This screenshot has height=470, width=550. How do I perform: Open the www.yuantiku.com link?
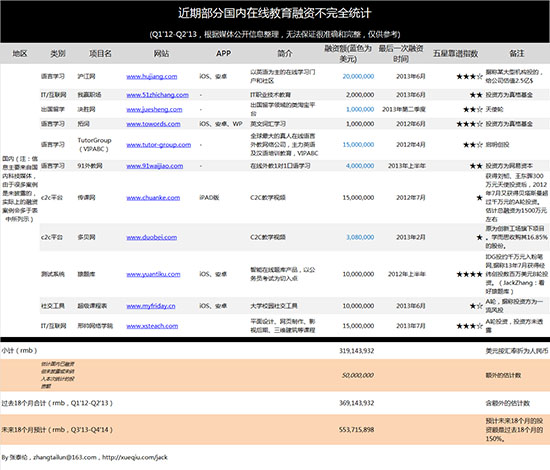[x=153, y=274]
